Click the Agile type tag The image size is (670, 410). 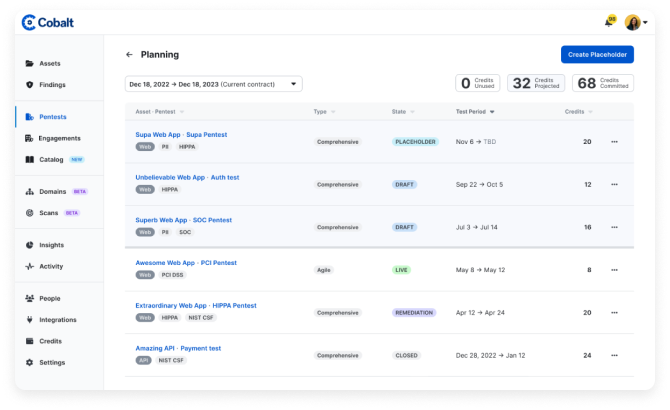pos(323,270)
